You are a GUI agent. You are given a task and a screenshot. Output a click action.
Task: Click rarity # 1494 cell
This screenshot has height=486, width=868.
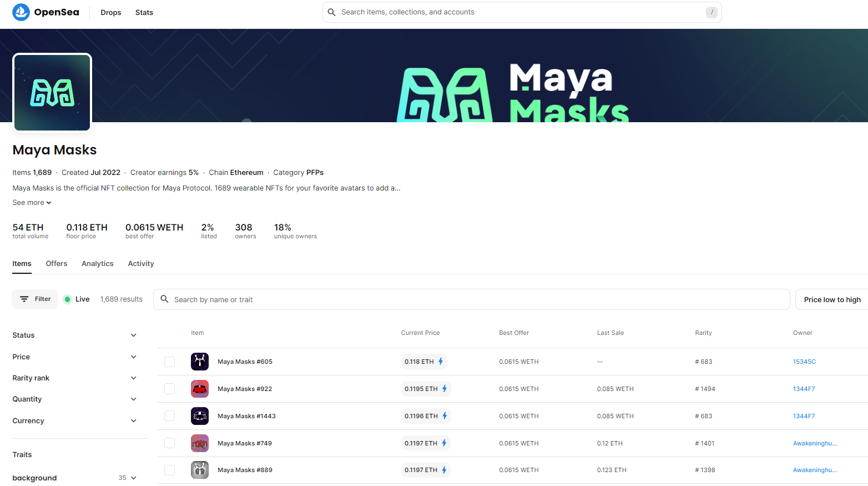coord(705,389)
